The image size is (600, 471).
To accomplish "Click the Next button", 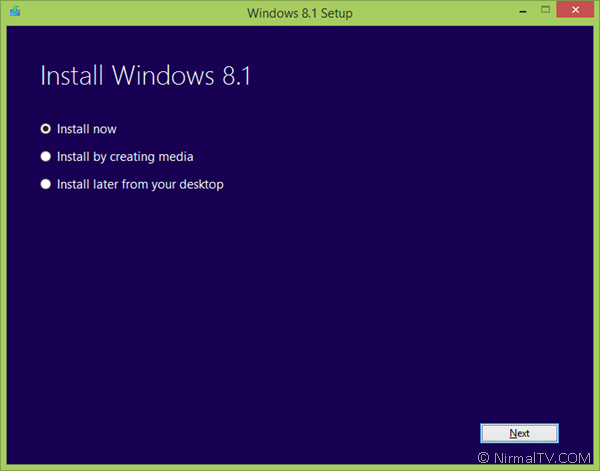I will click(x=519, y=433).
